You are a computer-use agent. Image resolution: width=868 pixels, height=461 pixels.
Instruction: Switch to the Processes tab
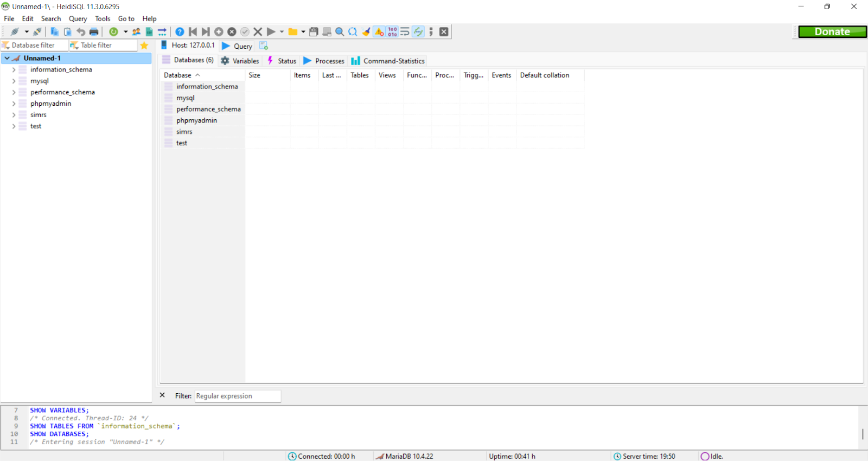tap(323, 61)
